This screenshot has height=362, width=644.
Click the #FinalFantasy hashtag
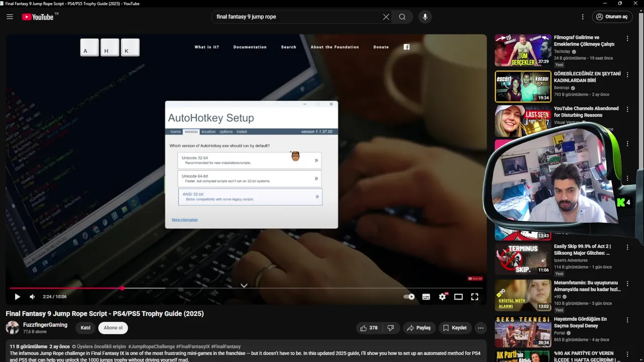point(226,346)
